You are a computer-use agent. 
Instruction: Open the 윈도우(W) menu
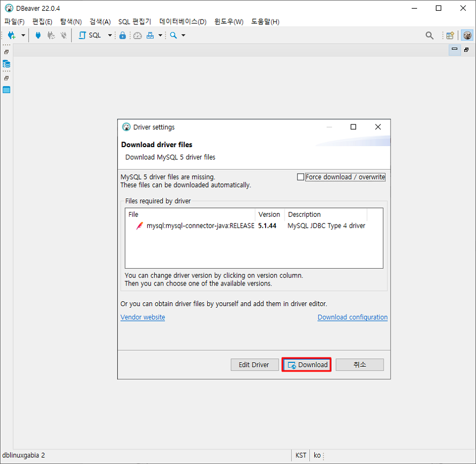click(x=229, y=22)
